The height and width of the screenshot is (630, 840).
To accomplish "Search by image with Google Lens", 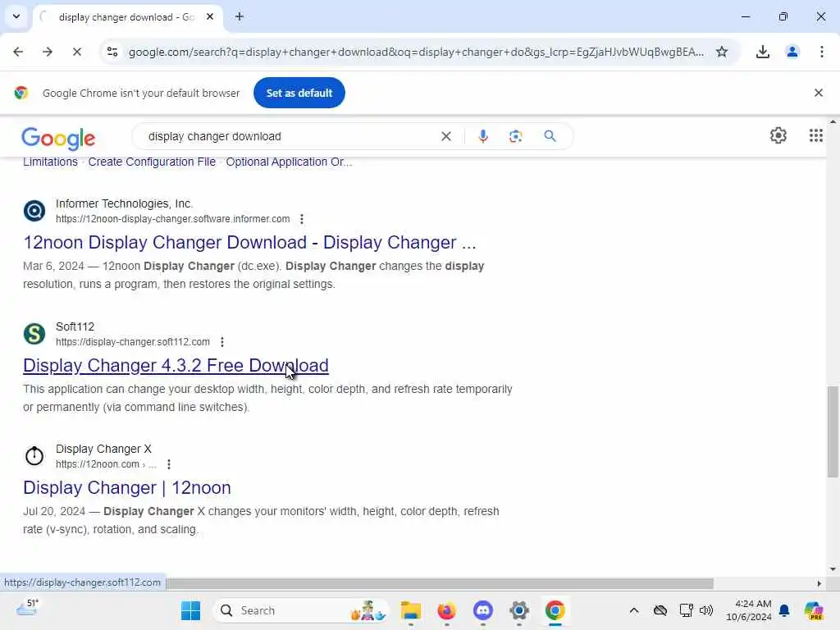I will 515,136.
